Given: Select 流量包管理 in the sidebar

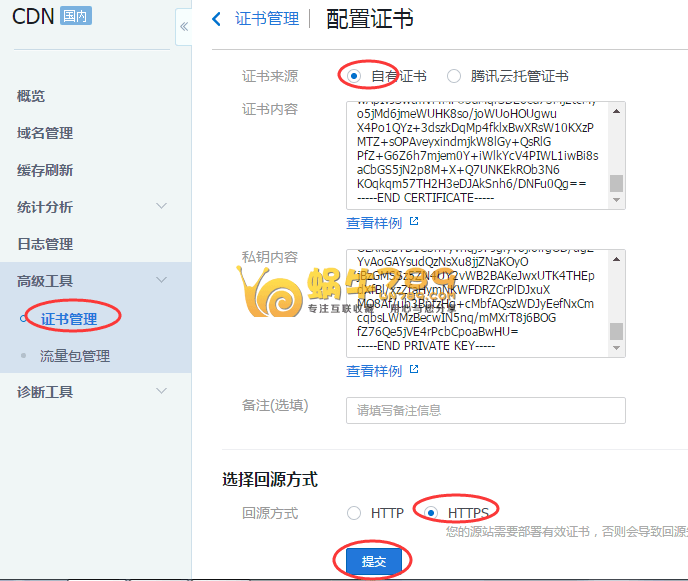Looking at the screenshot, I should coord(75,356).
